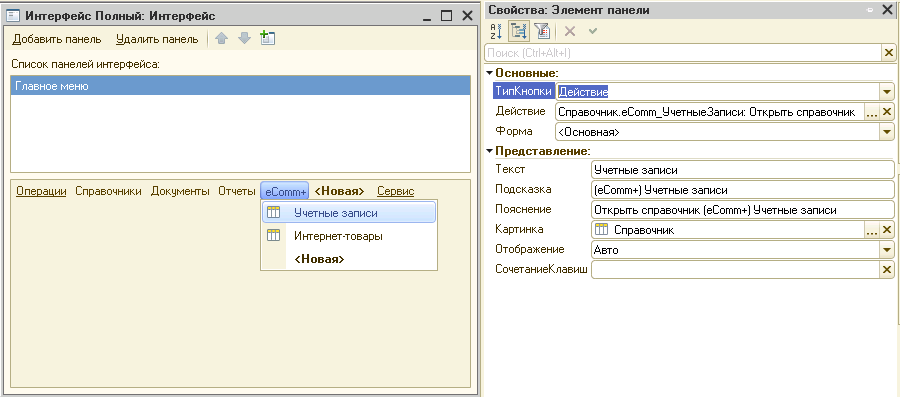The image size is (900, 397).
Task: Select the Учетные записи menu entry
Action: [x=349, y=213]
